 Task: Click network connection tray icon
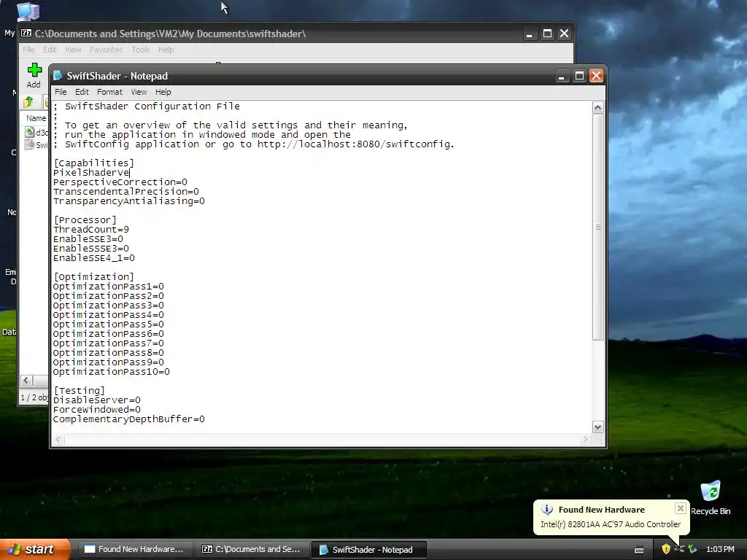click(x=679, y=549)
